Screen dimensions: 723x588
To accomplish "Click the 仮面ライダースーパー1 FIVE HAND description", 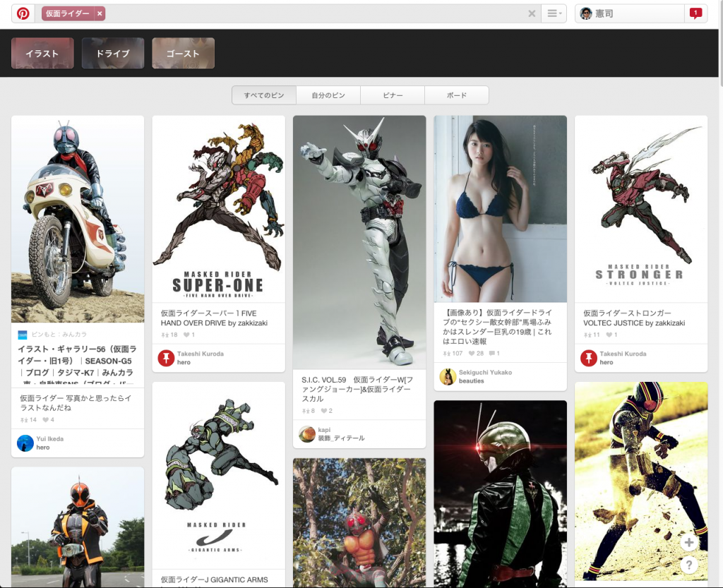I will coord(214,318).
